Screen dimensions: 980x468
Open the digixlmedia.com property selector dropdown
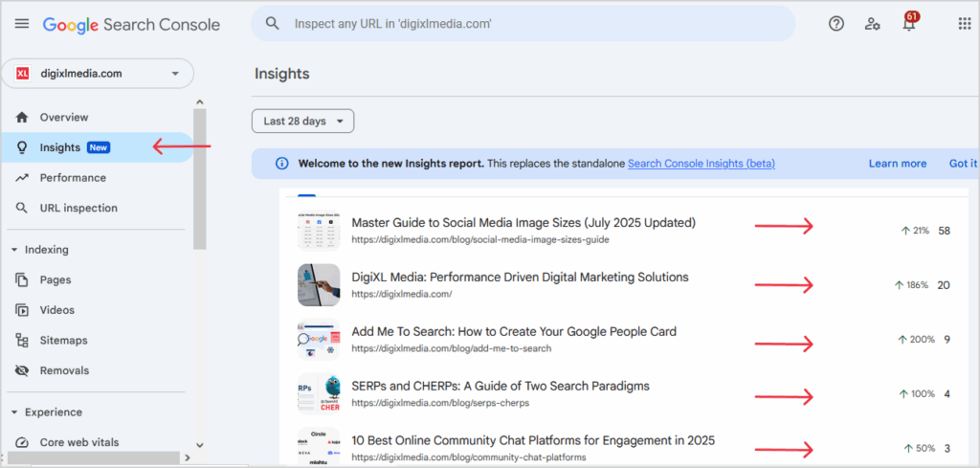point(98,74)
